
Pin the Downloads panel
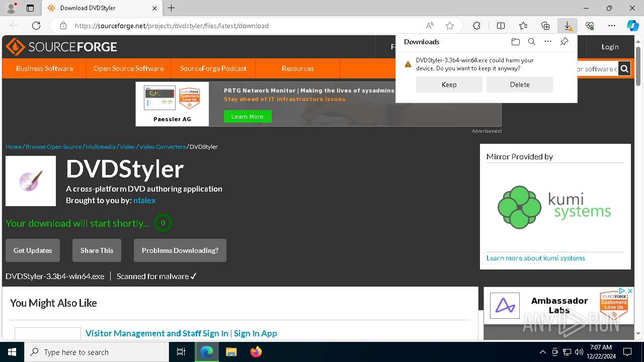[564, 42]
